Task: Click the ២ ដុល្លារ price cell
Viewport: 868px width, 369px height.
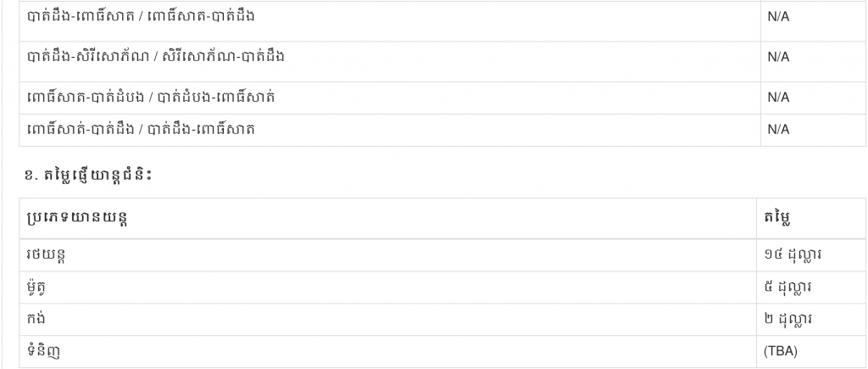Action: [787, 320]
